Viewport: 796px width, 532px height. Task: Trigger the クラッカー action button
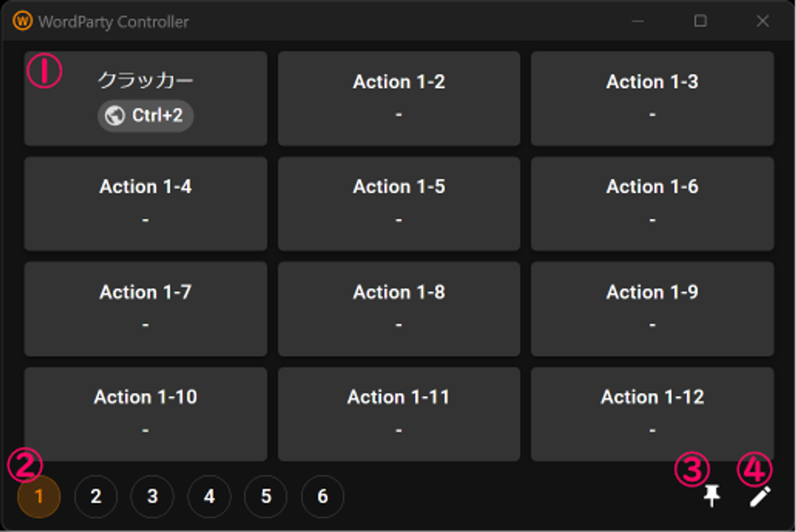(145, 98)
